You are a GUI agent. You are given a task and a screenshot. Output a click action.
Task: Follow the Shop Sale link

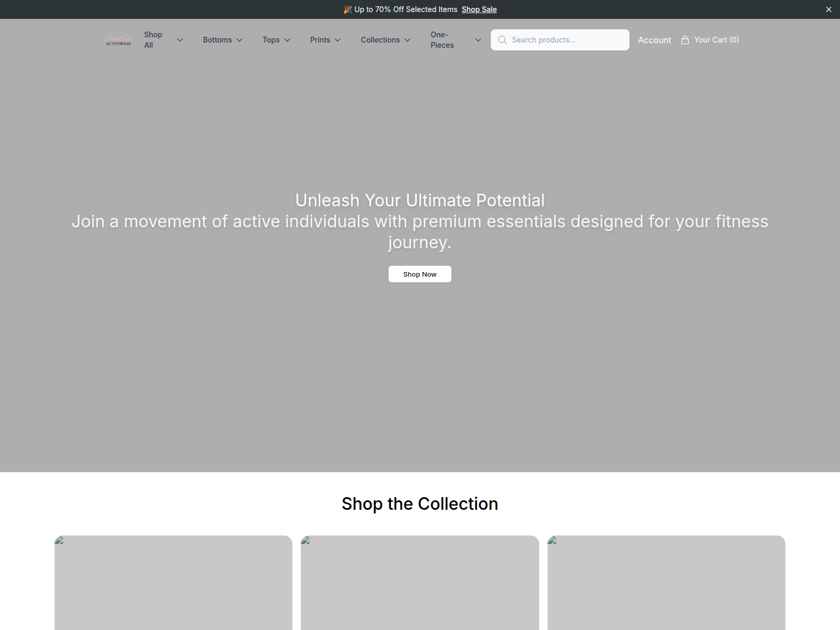[479, 9]
